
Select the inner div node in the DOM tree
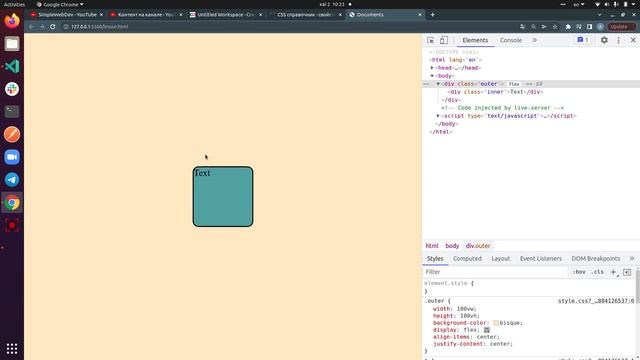coord(496,92)
